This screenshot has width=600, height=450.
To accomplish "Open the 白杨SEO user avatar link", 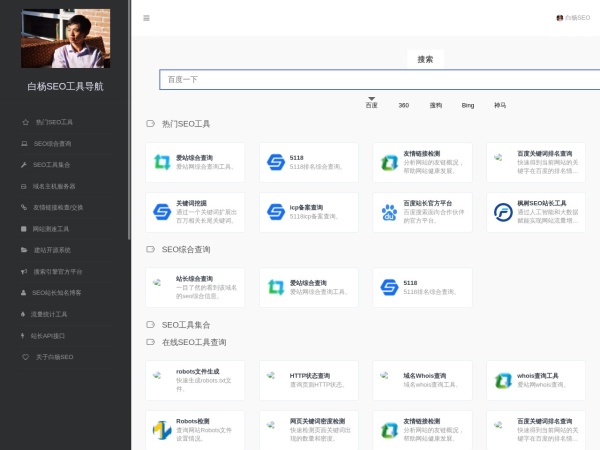I will point(573,18).
